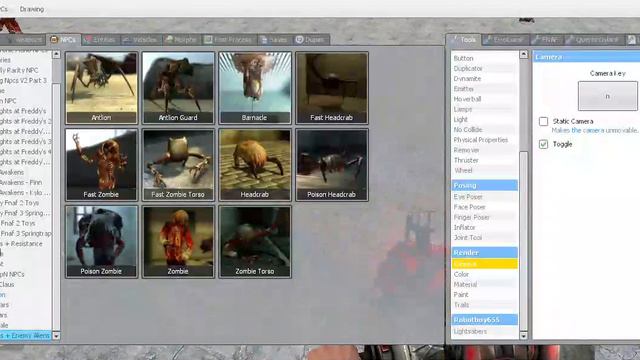Viewport: 640px width, 360px height.
Task: Select the Eye Poser tool
Action: [484, 197]
